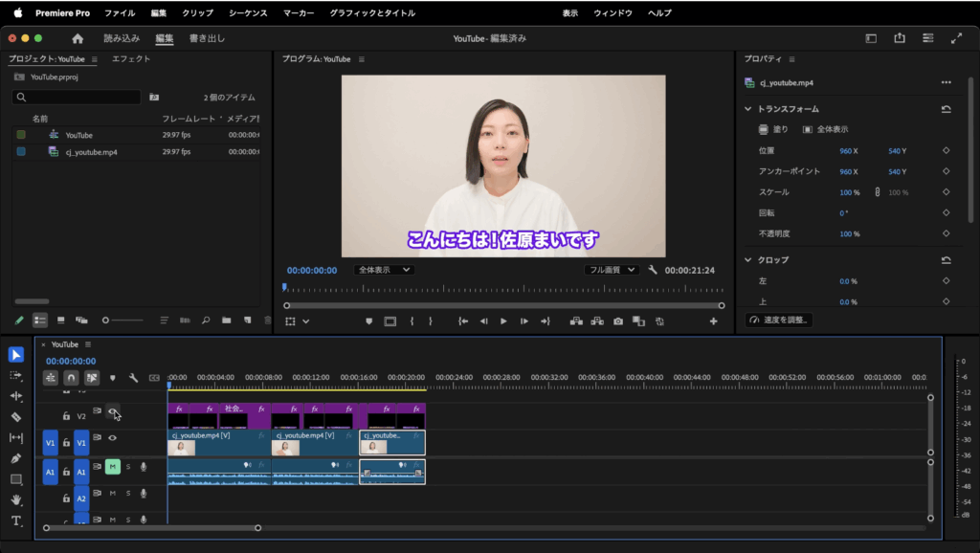This screenshot has height=553, width=980.
Task: Reset the transform (トランスフォーム) properties
Action: pyautogui.click(x=946, y=109)
